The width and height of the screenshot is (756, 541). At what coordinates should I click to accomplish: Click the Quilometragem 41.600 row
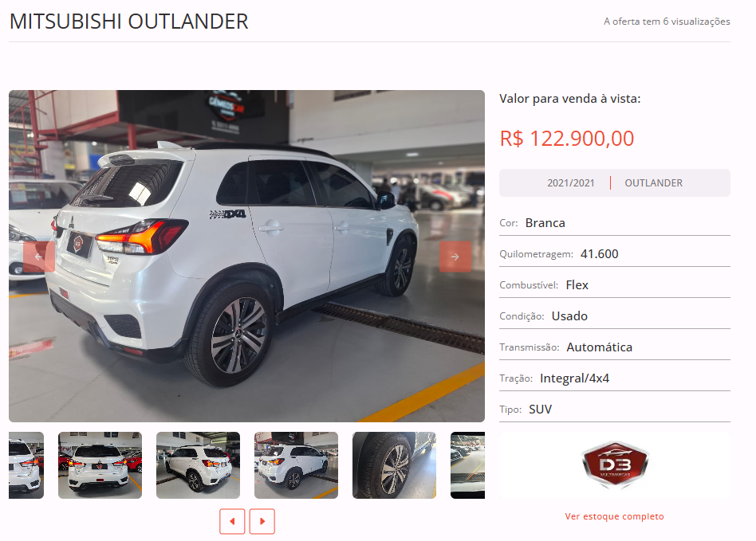tap(615, 254)
